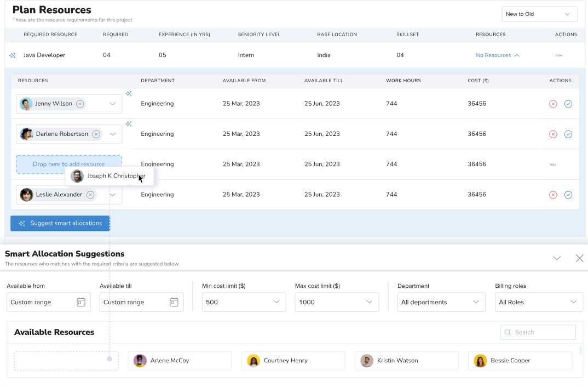Reject Leslie Alexander's allocation
The height and width of the screenshot is (387, 588).
point(553,195)
